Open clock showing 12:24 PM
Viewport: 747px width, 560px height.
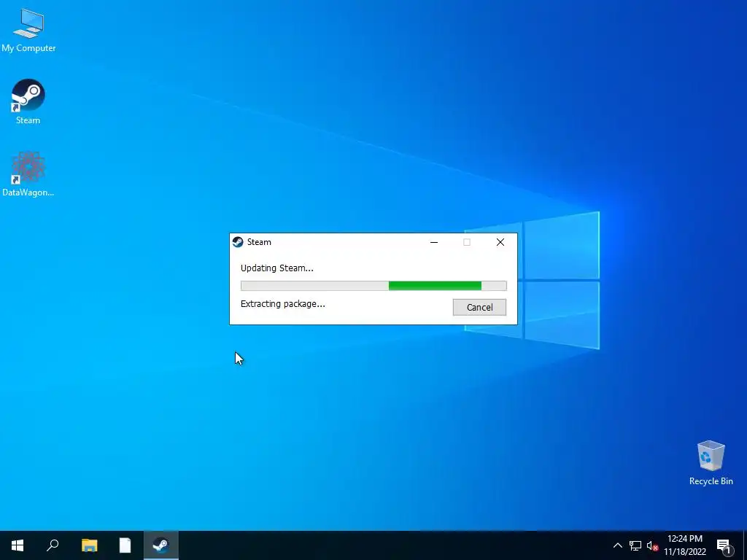(684, 545)
